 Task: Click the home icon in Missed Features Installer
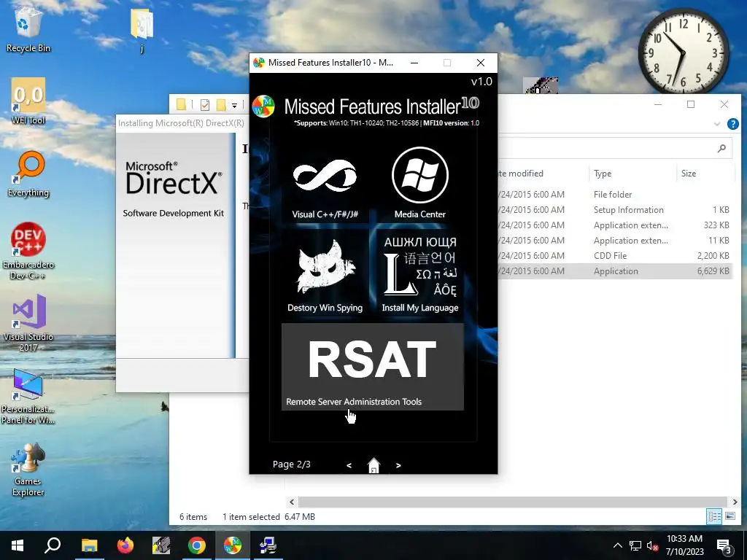(x=374, y=465)
